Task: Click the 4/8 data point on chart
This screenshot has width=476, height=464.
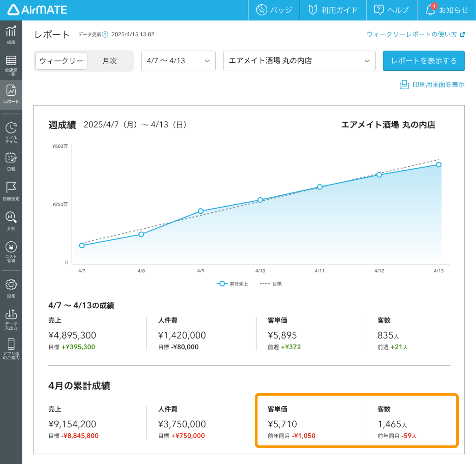Action: [x=141, y=234]
